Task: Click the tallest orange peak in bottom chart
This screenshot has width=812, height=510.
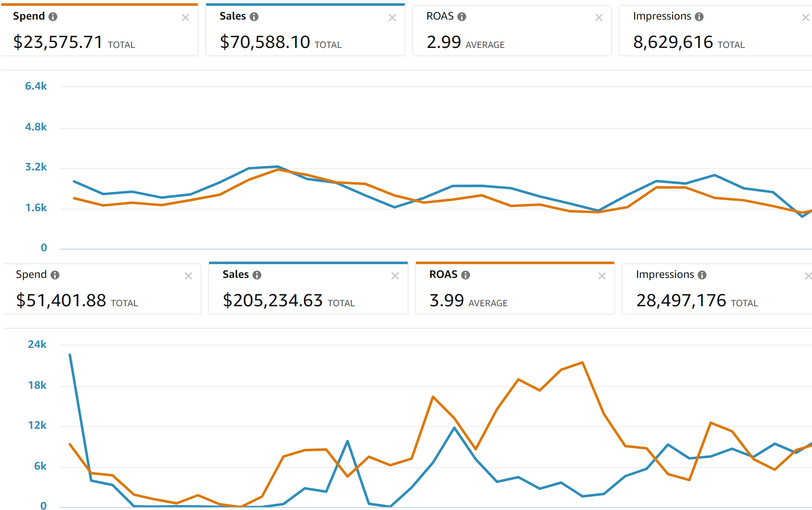Action: 583,362
